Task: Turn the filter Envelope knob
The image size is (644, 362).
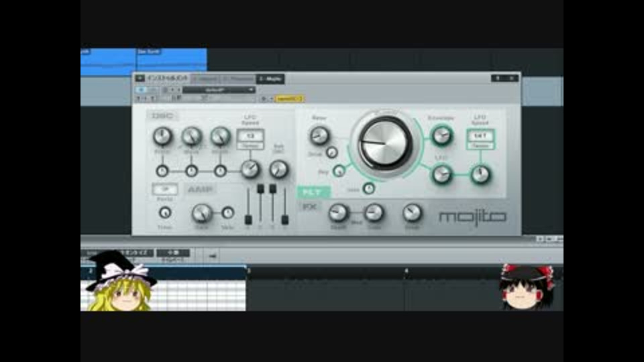Action: (441, 135)
